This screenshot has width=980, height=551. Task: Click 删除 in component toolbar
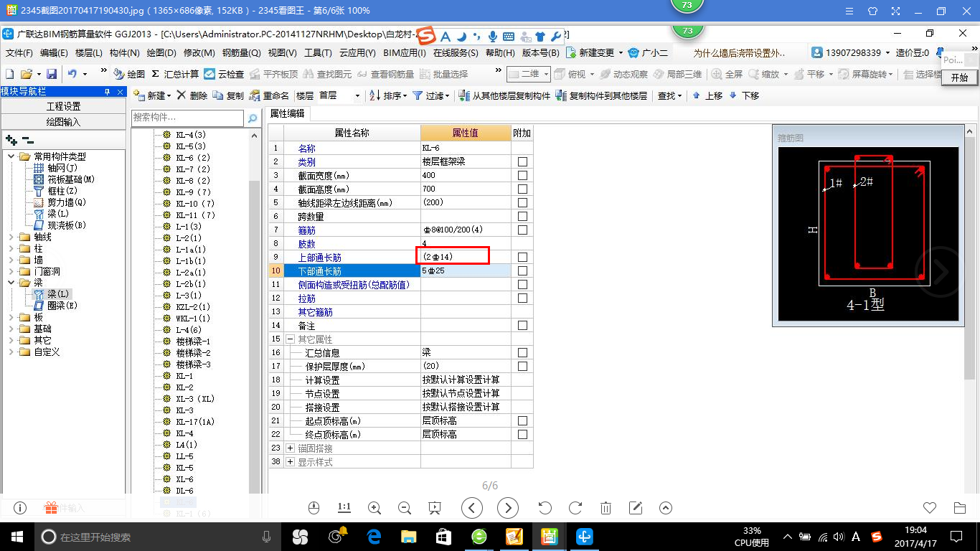pos(192,95)
